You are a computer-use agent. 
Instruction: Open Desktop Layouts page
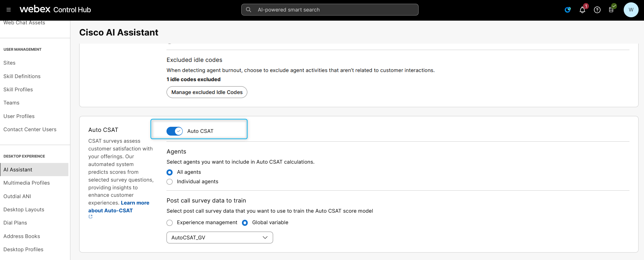click(24, 210)
